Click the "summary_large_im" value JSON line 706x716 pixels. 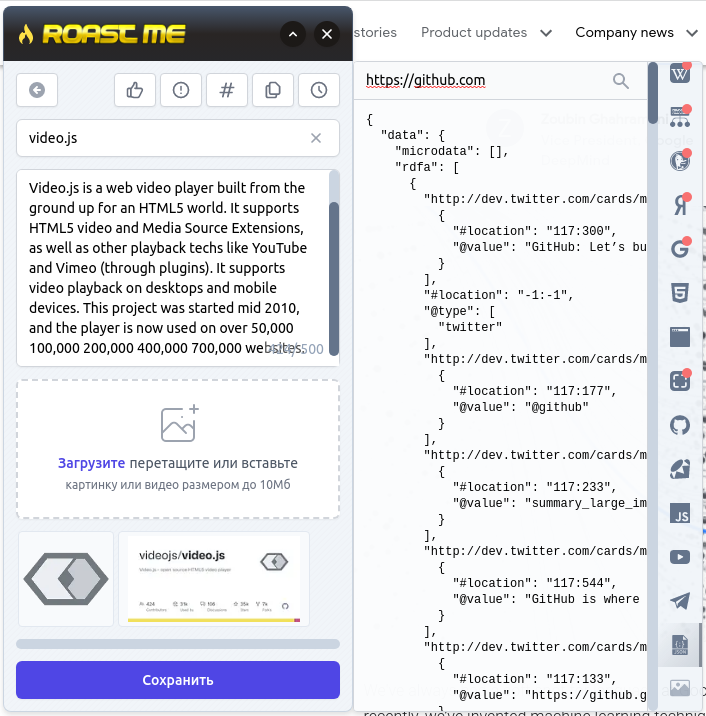point(549,503)
